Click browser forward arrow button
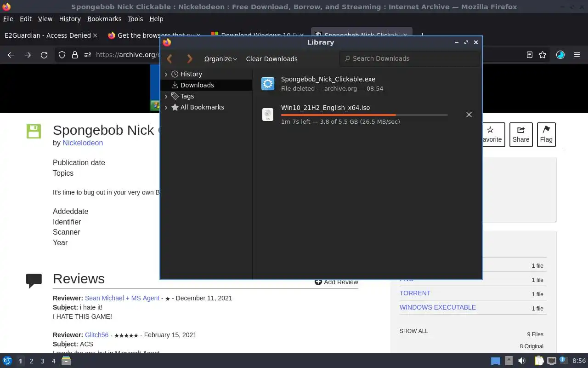 point(28,55)
